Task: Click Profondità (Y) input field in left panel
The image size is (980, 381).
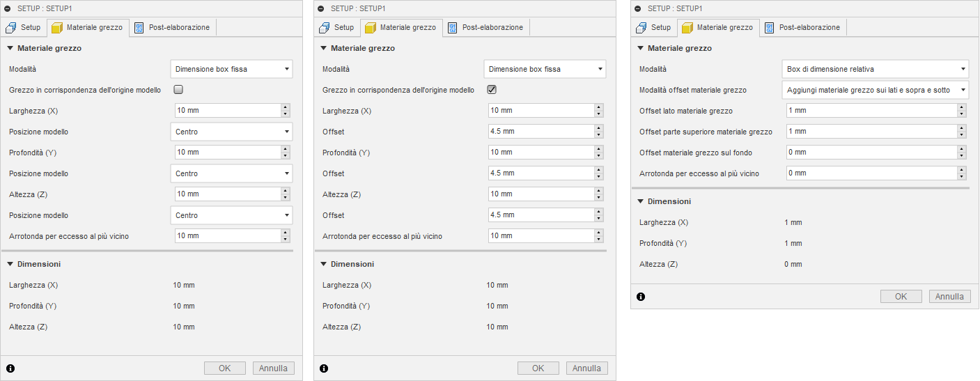Action: [x=227, y=153]
